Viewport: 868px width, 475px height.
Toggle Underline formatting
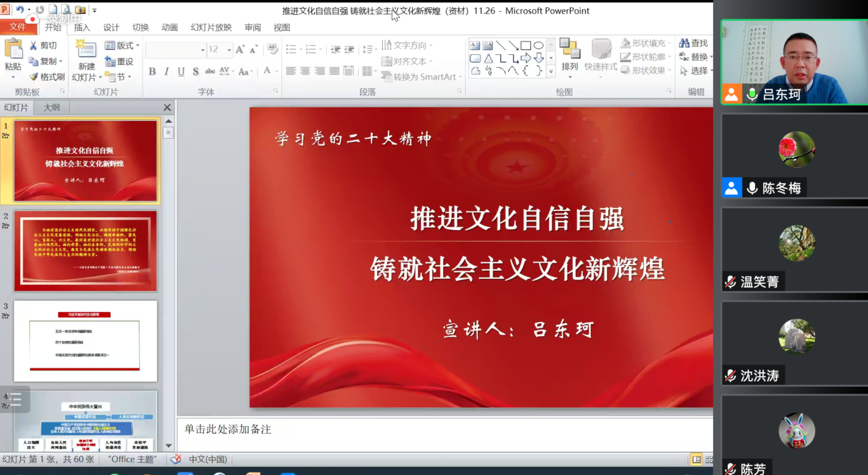coord(181,72)
